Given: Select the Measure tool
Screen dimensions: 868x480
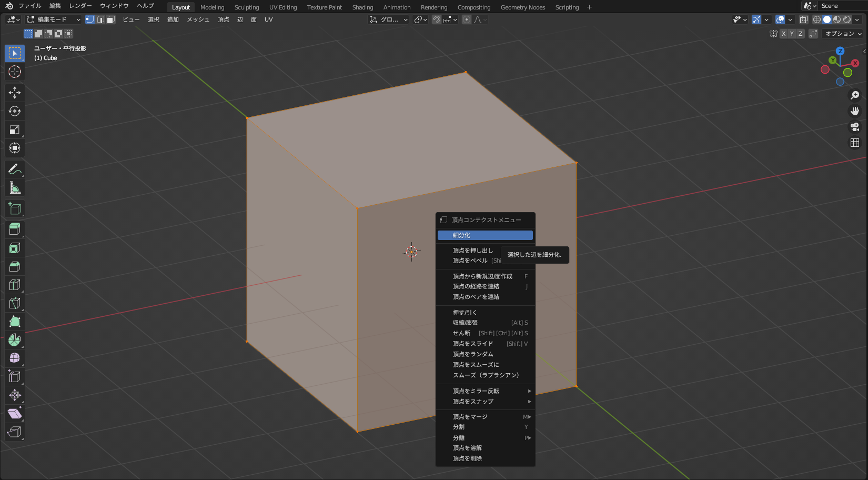Looking at the screenshot, I should click(14, 187).
